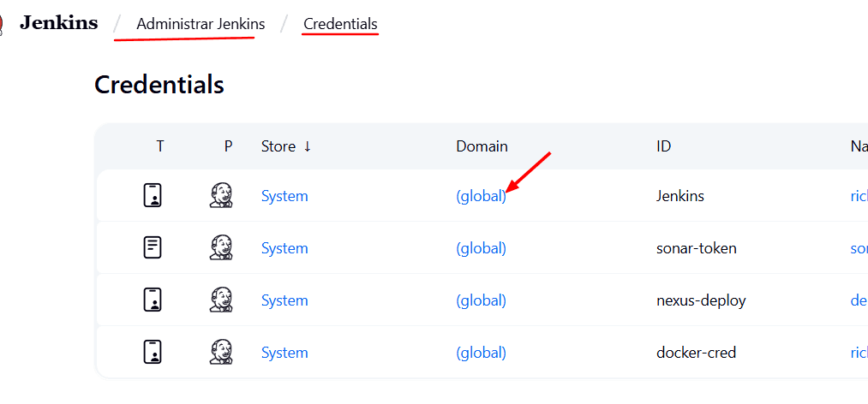Click credential type icon in Jenkins row

153,196
